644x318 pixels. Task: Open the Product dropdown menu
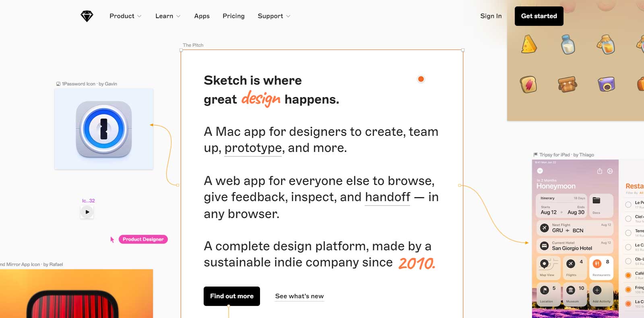(x=125, y=16)
